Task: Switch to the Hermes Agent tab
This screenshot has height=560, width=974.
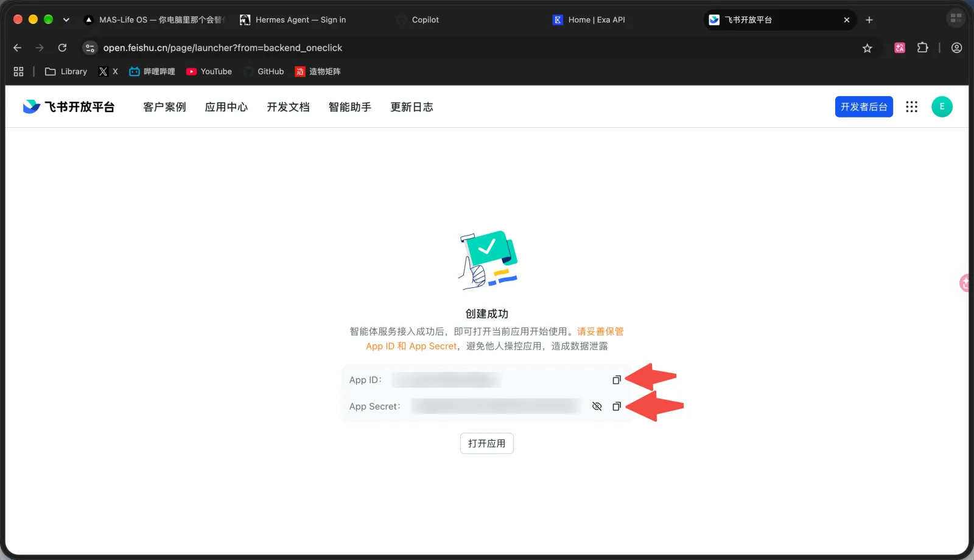Action: click(x=309, y=20)
